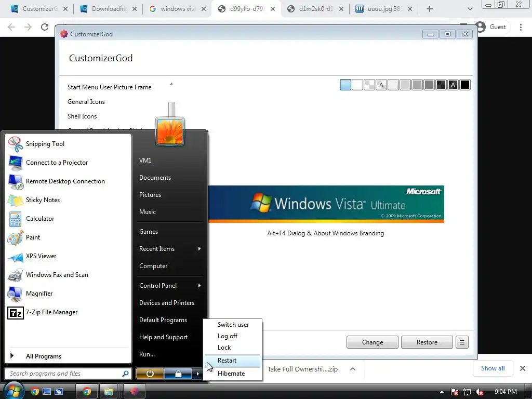This screenshot has height=399, width=532.
Task: Show hidden tray icons arrow
Action: click(442, 392)
